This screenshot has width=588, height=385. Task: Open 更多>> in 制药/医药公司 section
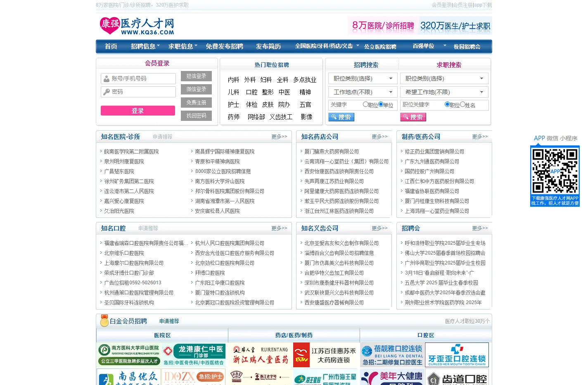coord(480,137)
